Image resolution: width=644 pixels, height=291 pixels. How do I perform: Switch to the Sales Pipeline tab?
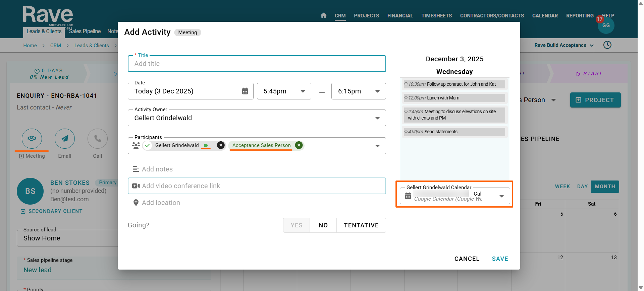click(x=85, y=31)
